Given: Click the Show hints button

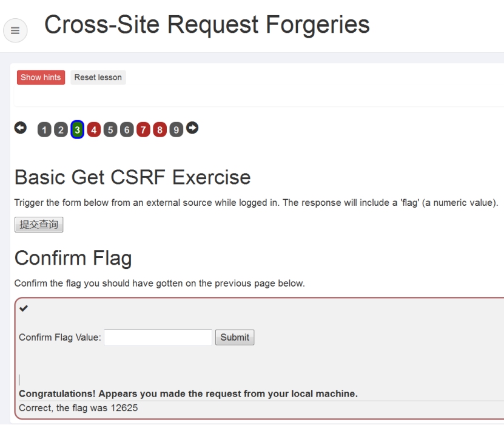Looking at the screenshot, I should pos(41,78).
